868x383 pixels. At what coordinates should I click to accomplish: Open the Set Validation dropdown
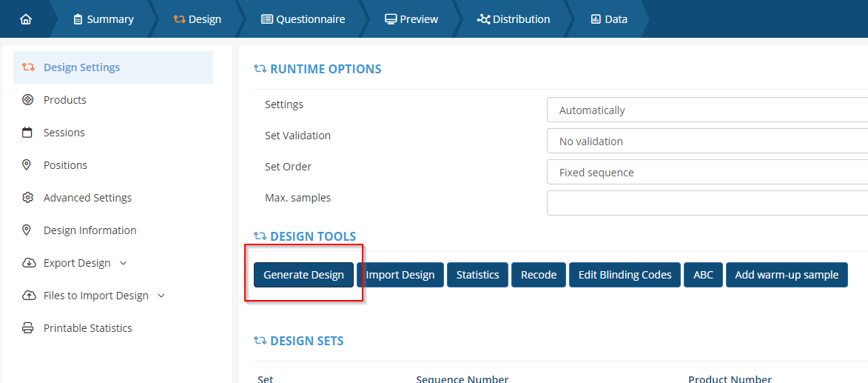[707, 141]
